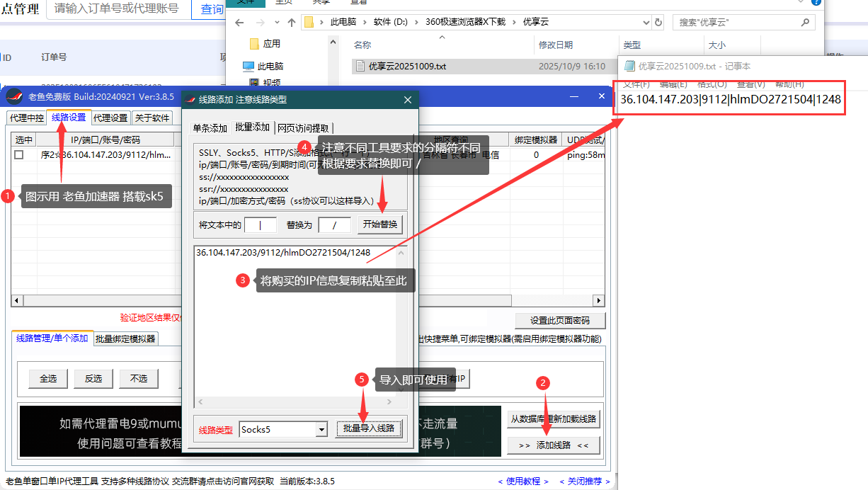Image resolution: width=868 pixels, height=490 pixels.
Task: Select the 此电脑 icon in the Explorer sidebar
Action: (x=266, y=67)
